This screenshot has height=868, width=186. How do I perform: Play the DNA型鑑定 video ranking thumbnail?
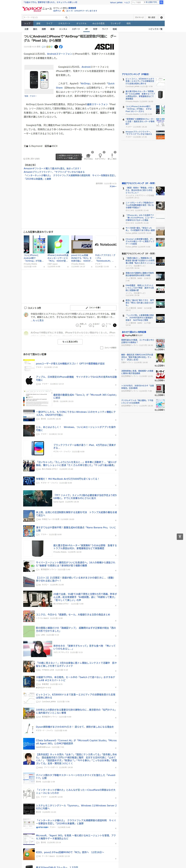pyautogui.click(x=160, y=289)
